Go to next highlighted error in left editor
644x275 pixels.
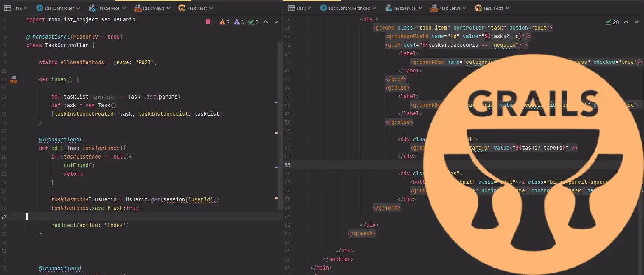tap(276, 22)
